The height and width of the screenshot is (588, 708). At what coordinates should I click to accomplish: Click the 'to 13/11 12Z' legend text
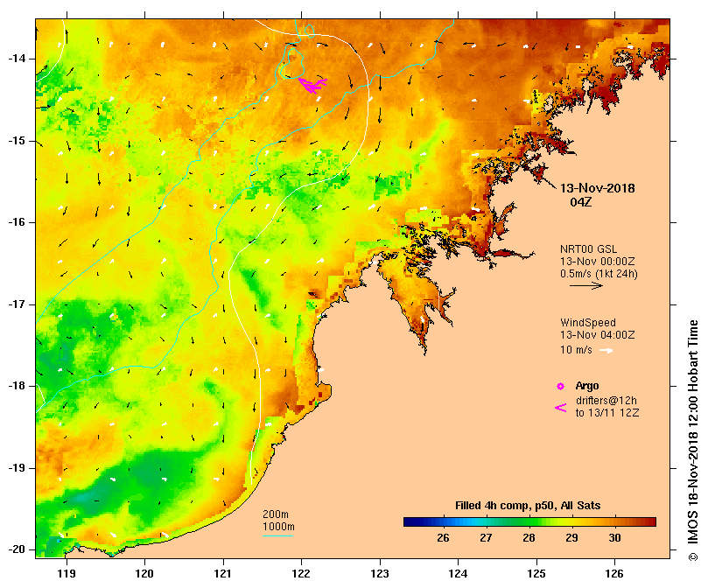click(607, 413)
